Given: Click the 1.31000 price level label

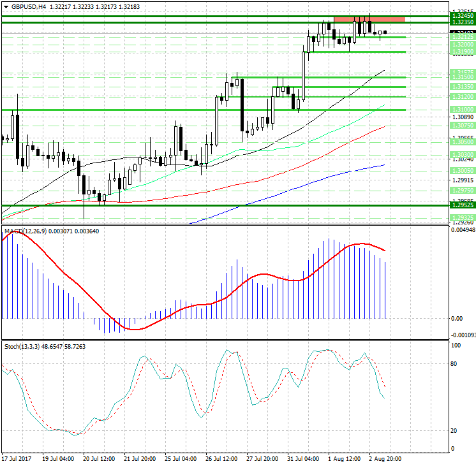Looking at the screenshot, I should tap(461, 110).
